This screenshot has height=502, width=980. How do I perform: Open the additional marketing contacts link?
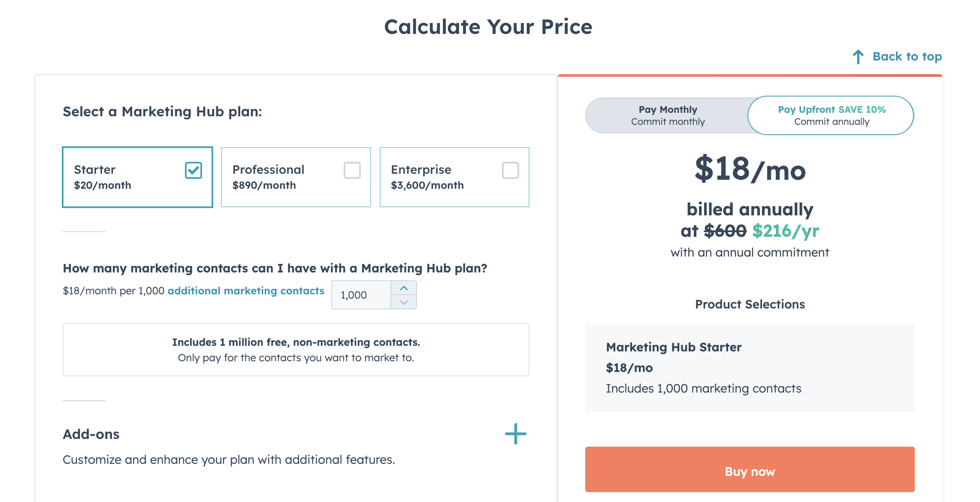(246, 291)
